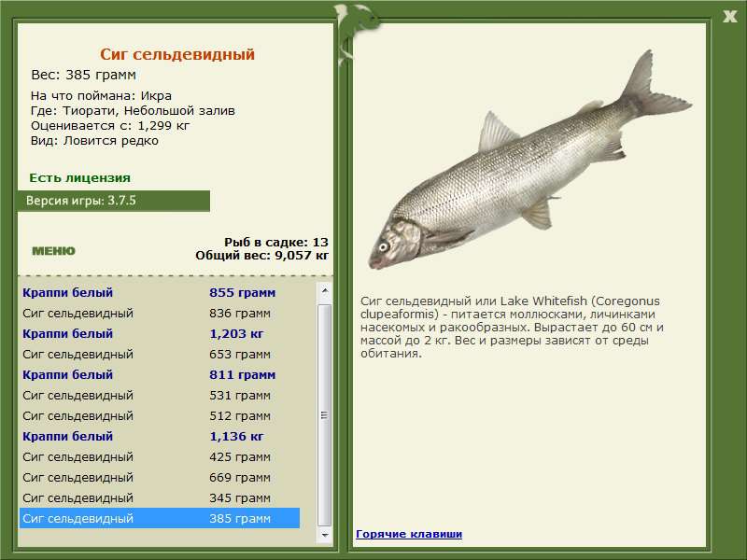Select Краппи белый 1,136 кг row
The width and height of the screenshot is (747, 560).
click(x=160, y=436)
